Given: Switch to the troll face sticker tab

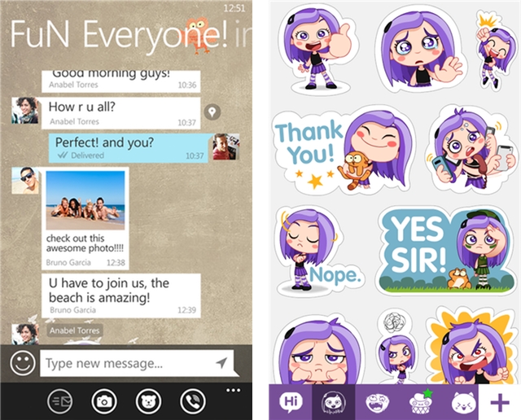Looking at the screenshot, I should pyautogui.click(x=374, y=402).
